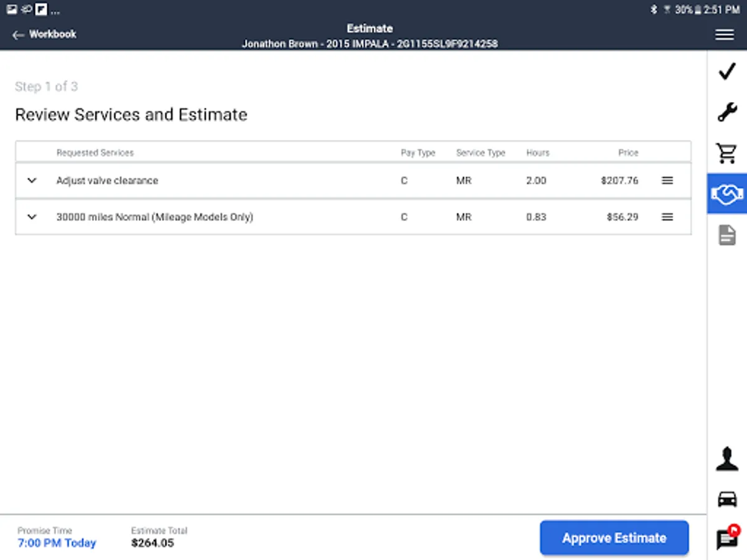Change the 7:00 PM Today promise time

(x=57, y=543)
